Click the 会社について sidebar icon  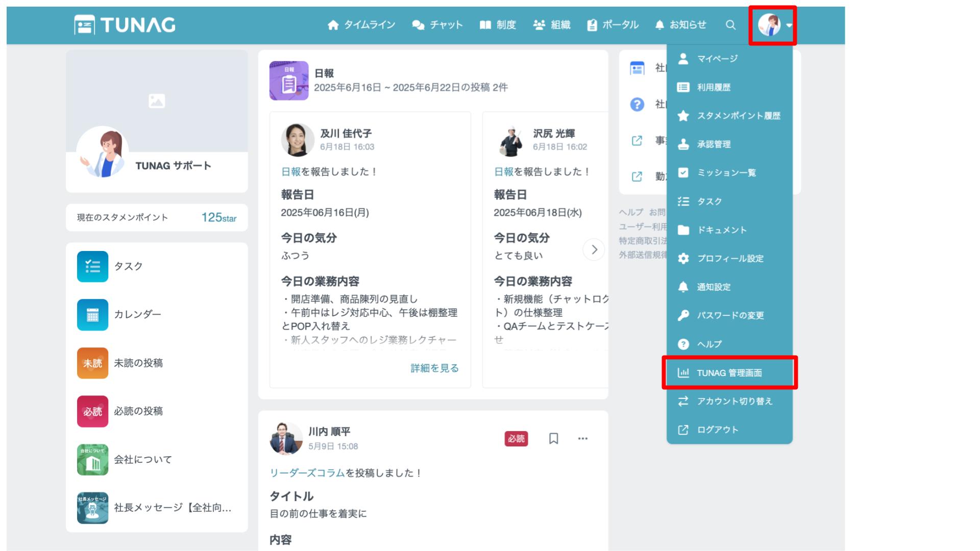tap(92, 460)
